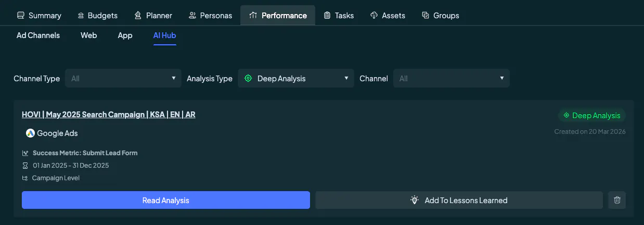Click the Google Ads logo icon
This screenshot has height=225, width=644.
(x=31, y=133)
